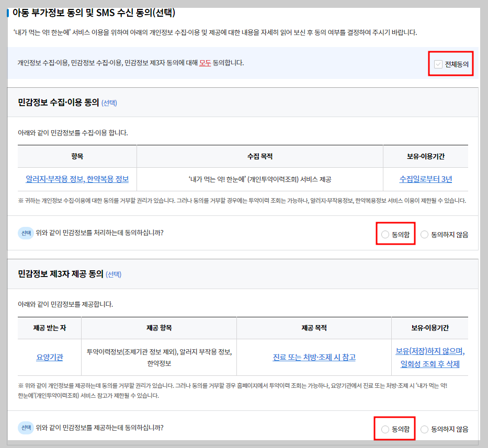This screenshot has width=488, height=448.
Task: Click the 제공 목적 column header
Action: [314, 328]
